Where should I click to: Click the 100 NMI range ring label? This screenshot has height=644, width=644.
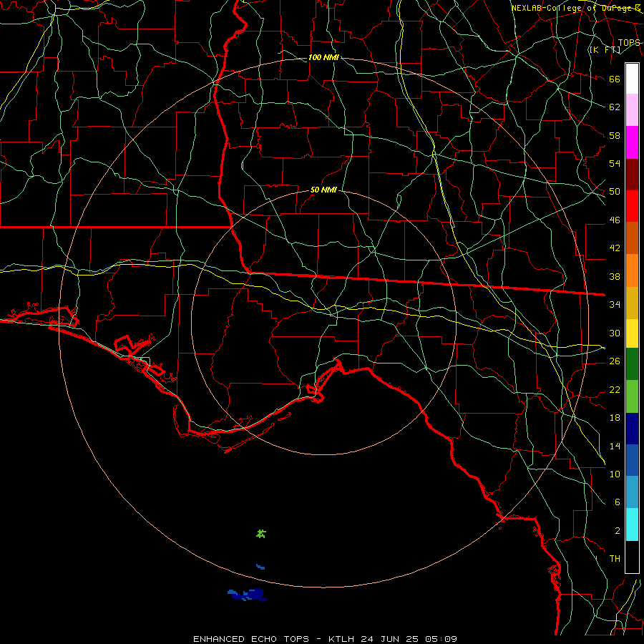[x=323, y=57]
